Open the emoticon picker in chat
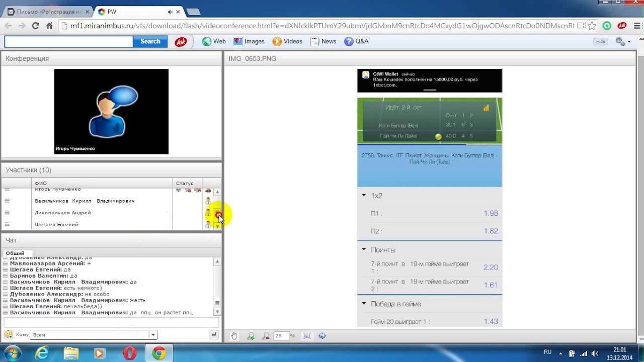This screenshot has width=644, height=362. (x=9, y=334)
